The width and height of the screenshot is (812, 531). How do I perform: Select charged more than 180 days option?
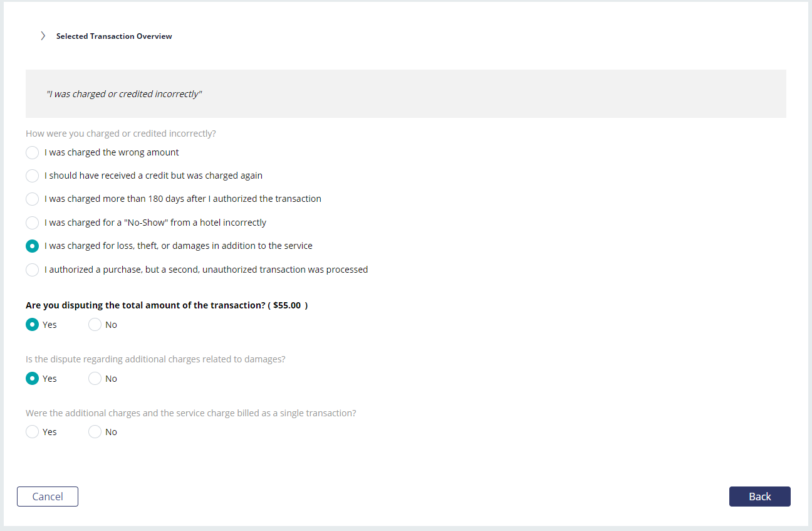[32, 199]
